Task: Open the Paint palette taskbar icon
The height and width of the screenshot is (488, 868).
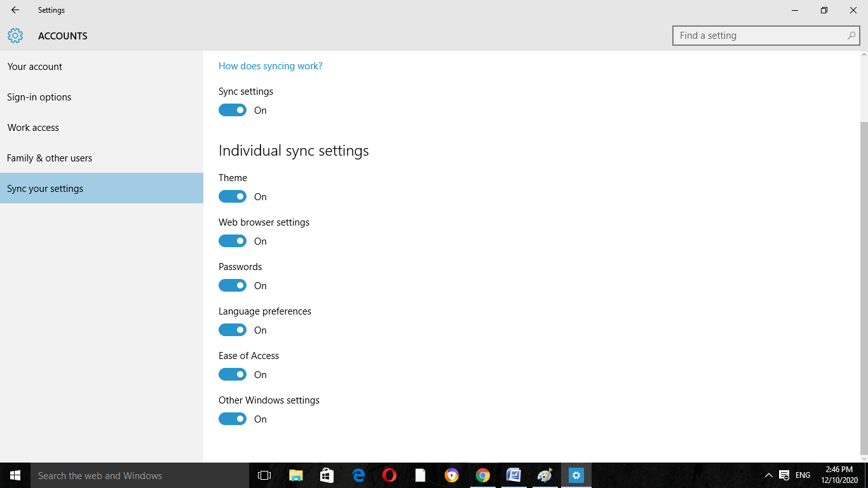Action: tap(545, 475)
